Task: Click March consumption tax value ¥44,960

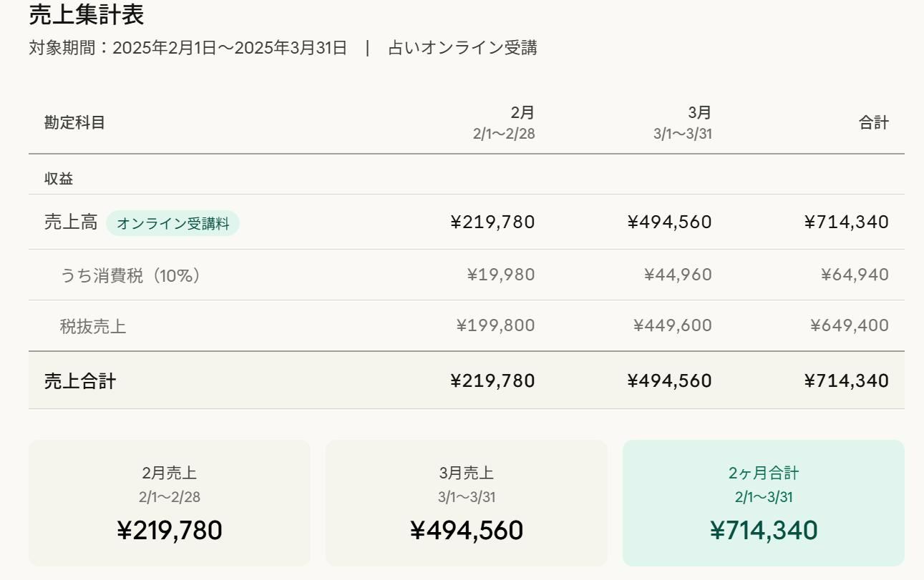Action: (678, 275)
